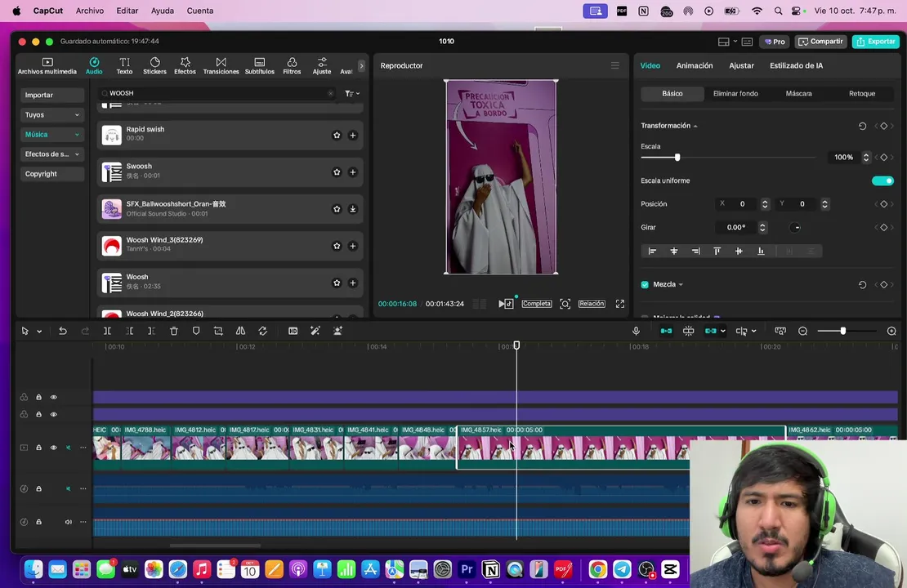Lock the main video track
Image resolution: width=907 pixels, height=588 pixels.
click(38, 448)
